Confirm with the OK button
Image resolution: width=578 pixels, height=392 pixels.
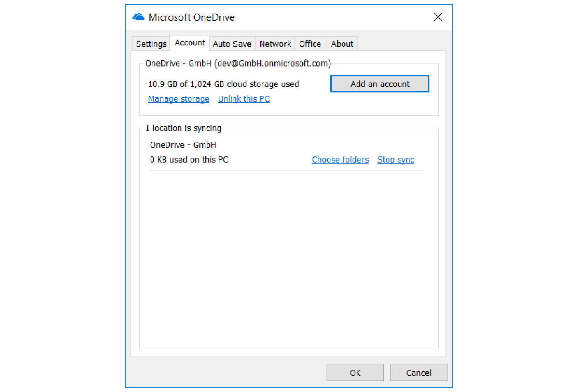(355, 373)
